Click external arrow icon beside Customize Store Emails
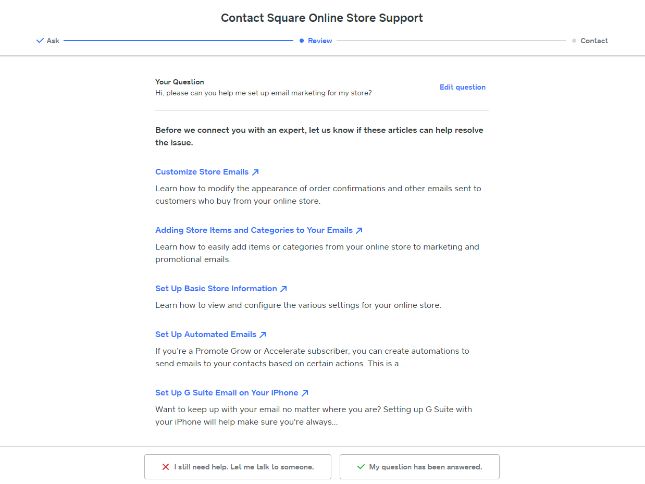The height and width of the screenshot is (484, 645). [x=255, y=172]
